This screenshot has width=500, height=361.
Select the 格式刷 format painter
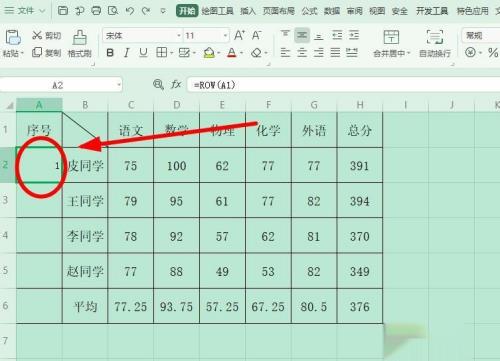pos(80,43)
